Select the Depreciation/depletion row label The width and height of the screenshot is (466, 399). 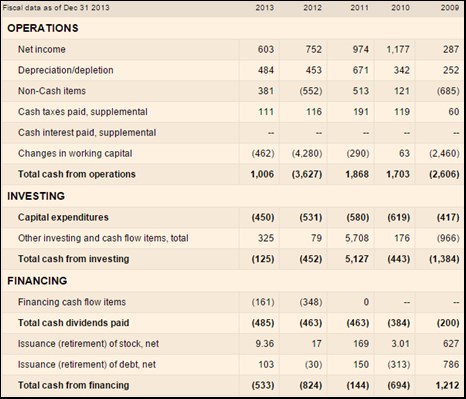click(x=66, y=70)
